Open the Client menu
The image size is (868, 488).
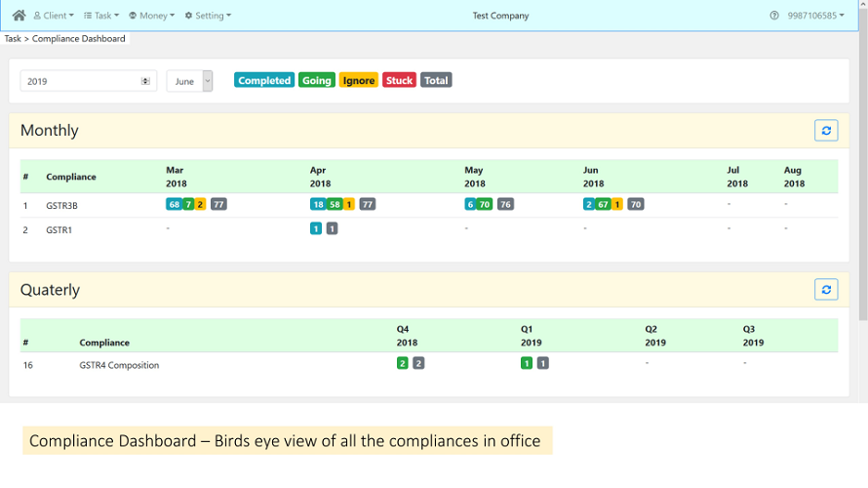coord(54,16)
